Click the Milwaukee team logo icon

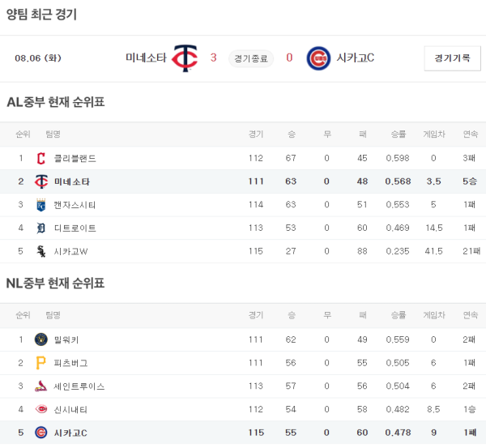coord(41,340)
